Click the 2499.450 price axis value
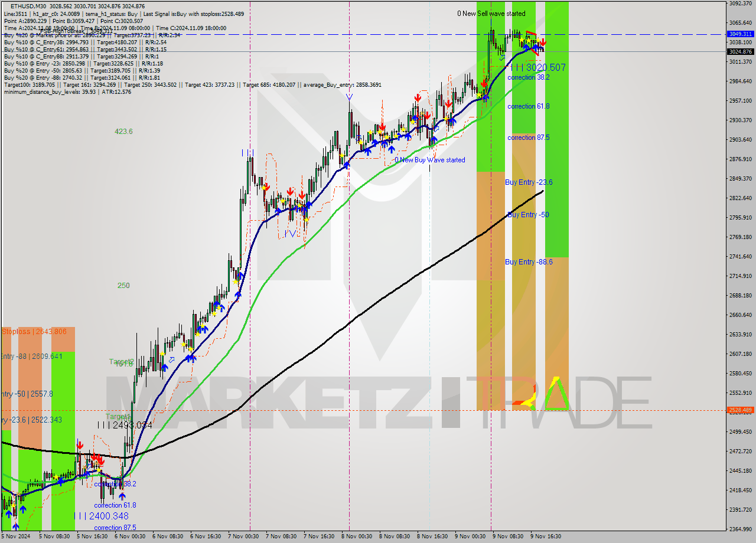Screen dimensions: 756x543 740,432
